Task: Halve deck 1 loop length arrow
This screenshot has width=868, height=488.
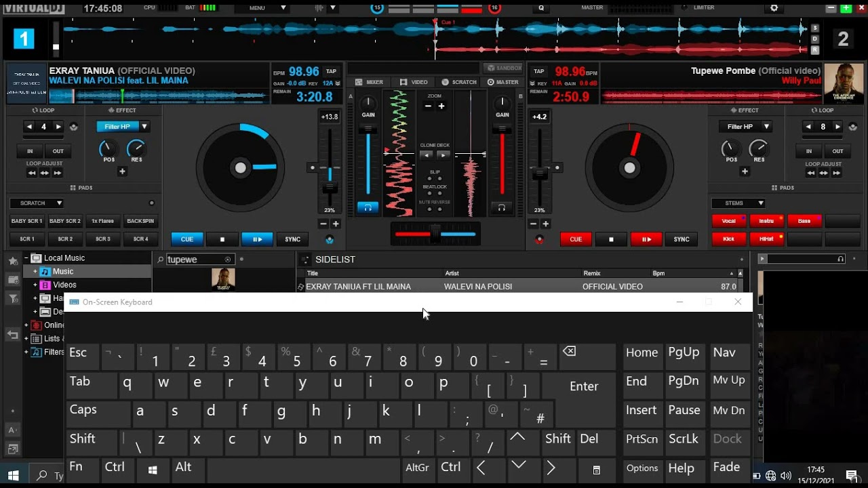Action: pyautogui.click(x=29, y=127)
